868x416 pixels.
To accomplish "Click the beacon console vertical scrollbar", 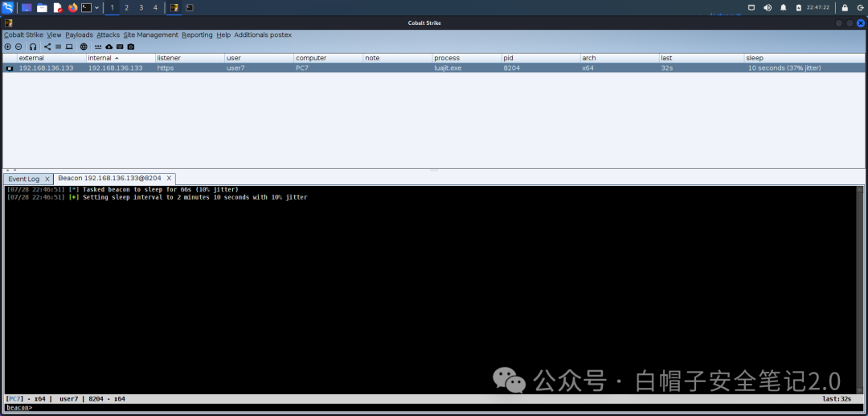I will click(860, 290).
